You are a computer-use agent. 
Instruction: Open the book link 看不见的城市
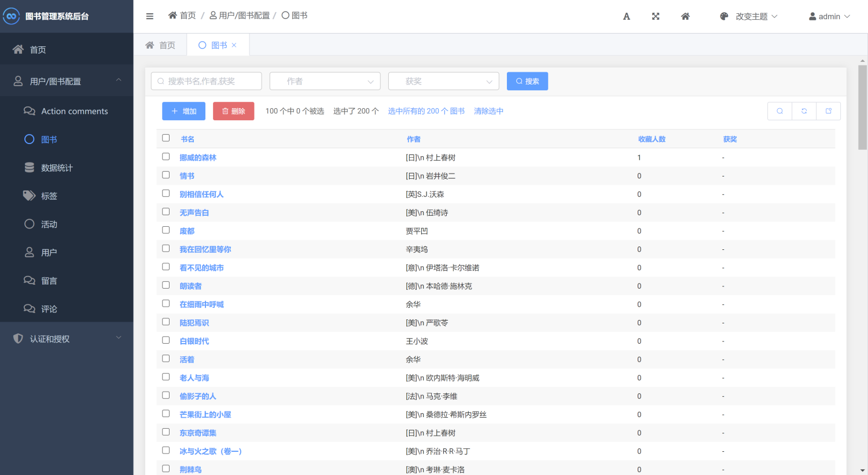pos(201,268)
